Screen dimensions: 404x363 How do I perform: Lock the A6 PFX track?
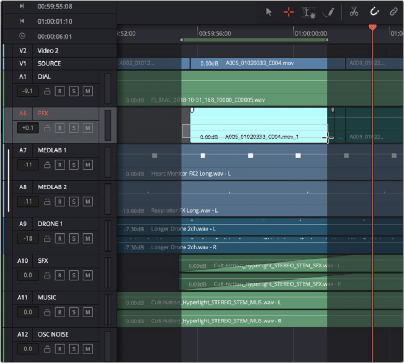point(47,128)
